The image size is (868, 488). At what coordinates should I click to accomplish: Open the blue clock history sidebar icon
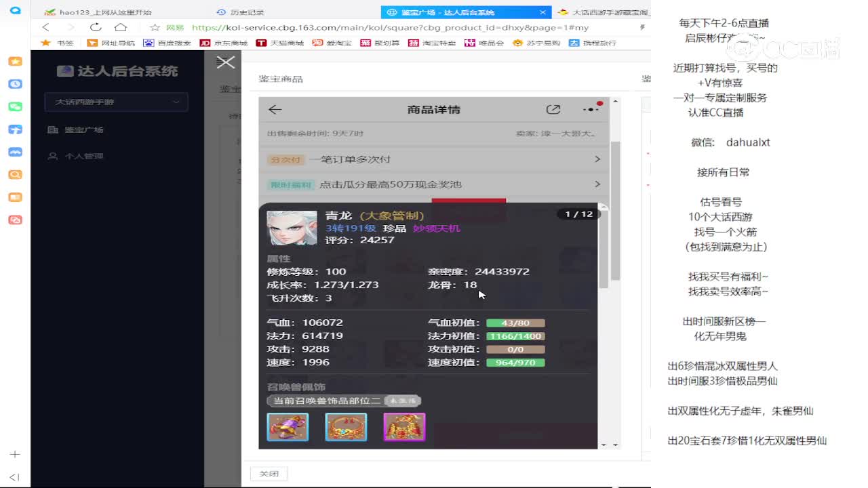pyautogui.click(x=15, y=84)
